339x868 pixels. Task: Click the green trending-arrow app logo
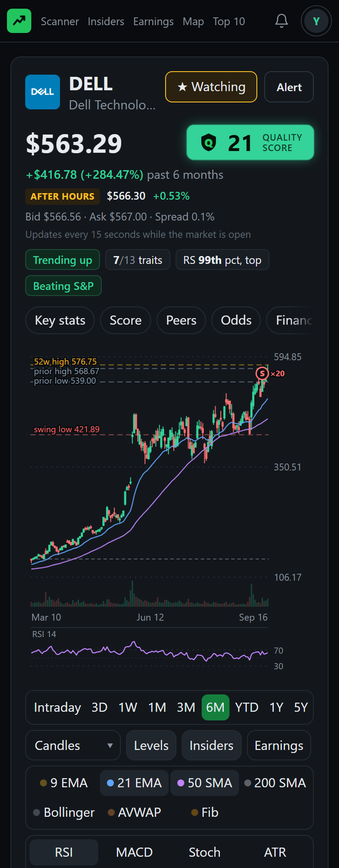[x=19, y=21]
